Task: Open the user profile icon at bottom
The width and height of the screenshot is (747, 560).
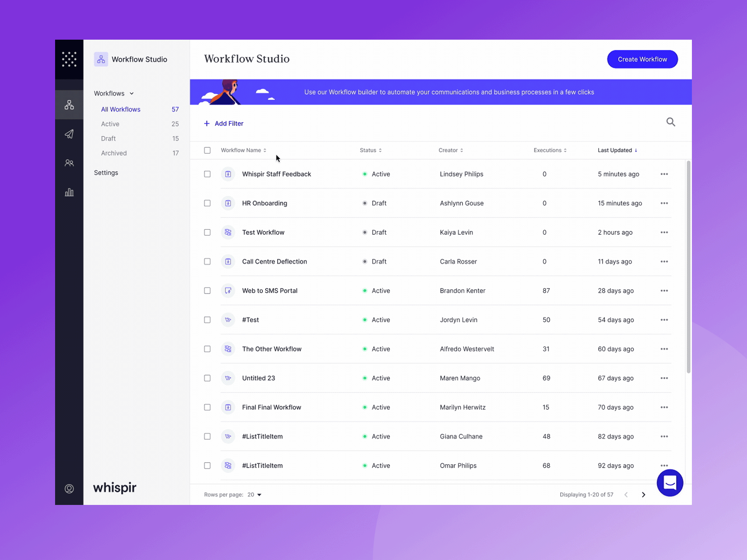Action: 69,489
